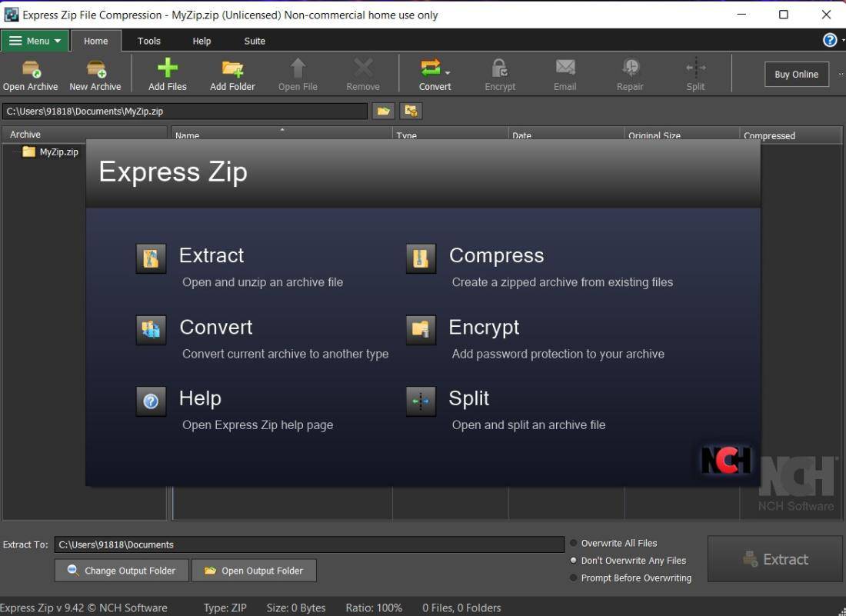Select Prompt Before Overwriting option
This screenshot has height=616, width=846.
pyautogui.click(x=573, y=578)
